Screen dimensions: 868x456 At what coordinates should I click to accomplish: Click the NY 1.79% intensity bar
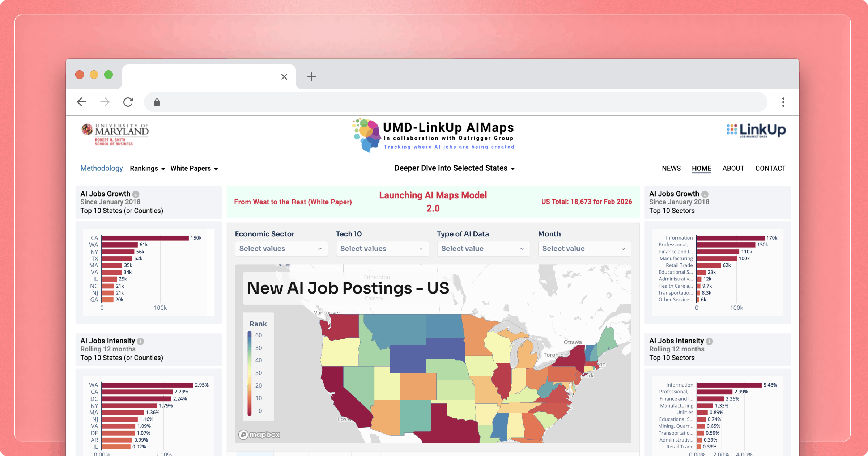pyautogui.click(x=129, y=405)
